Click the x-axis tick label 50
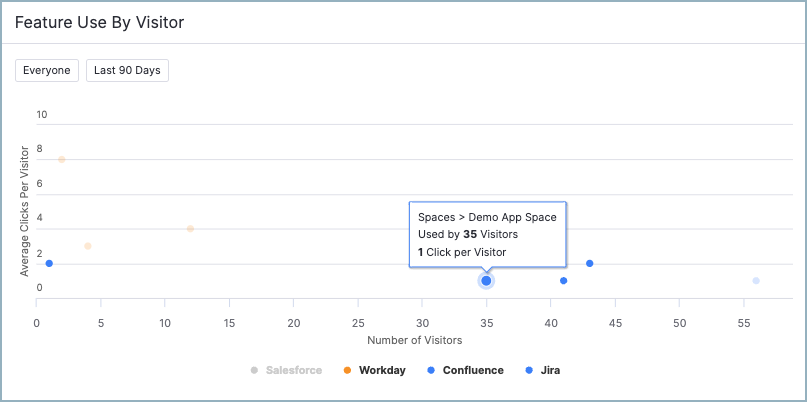 680,324
